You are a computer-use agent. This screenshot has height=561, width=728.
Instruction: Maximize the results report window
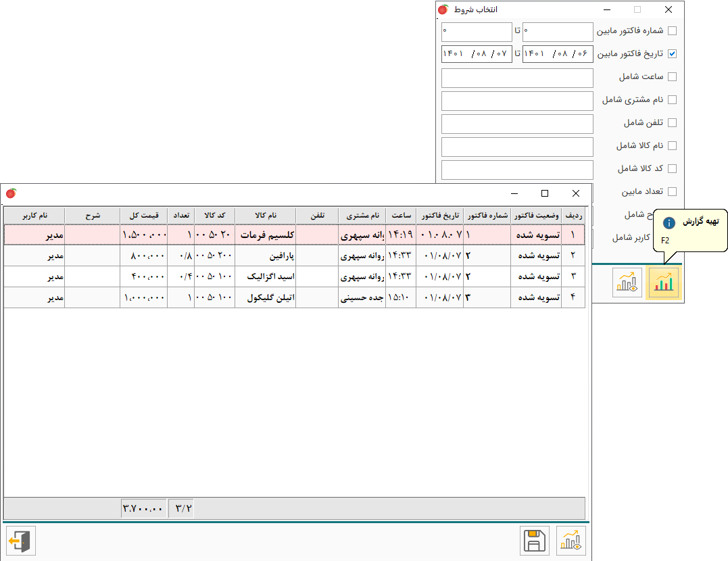pyautogui.click(x=545, y=193)
